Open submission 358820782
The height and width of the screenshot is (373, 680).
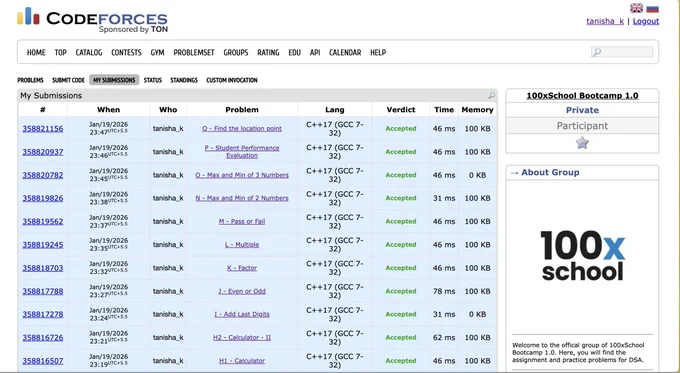pos(43,175)
